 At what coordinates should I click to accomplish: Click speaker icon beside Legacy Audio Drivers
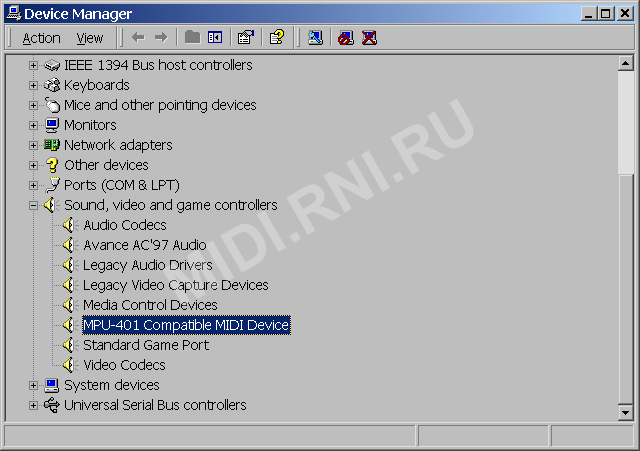pyautogui.click(x=71, y=265)
